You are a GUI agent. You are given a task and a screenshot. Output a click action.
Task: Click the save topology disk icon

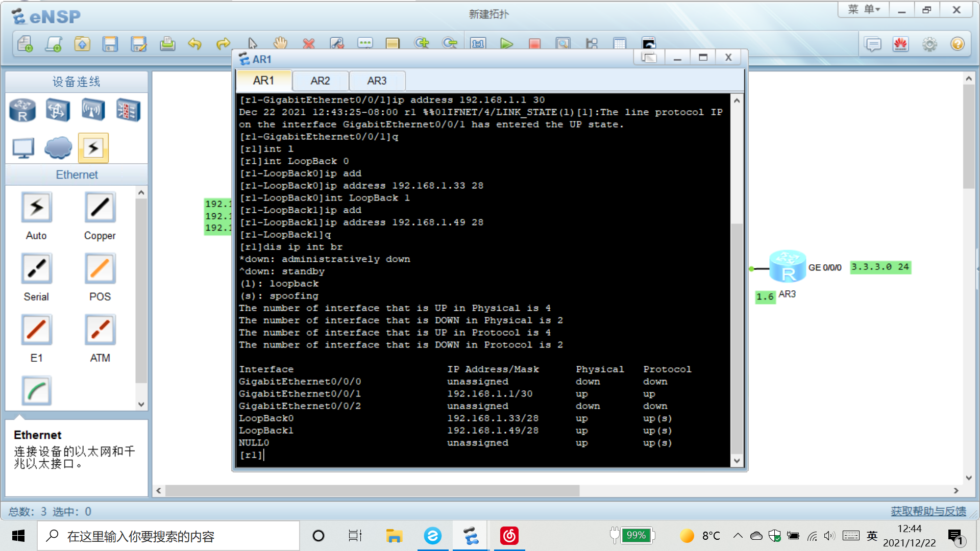click(x=110, y=44)
